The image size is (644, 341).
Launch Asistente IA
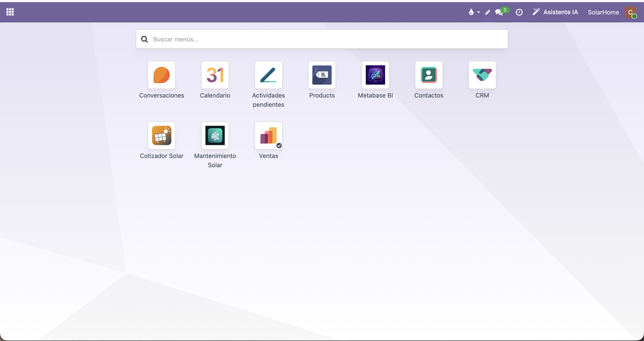click(555, 12)
